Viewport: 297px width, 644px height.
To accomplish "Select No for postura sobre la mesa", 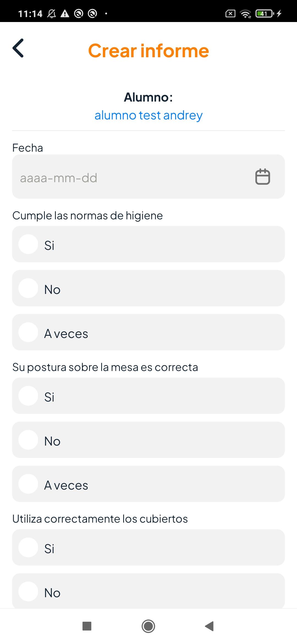I will (148, 440).
